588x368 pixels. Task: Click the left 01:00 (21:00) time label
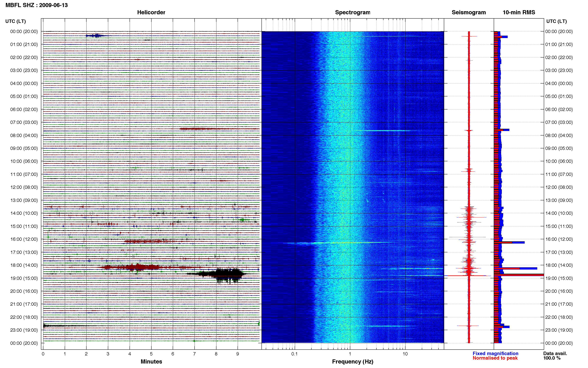pos(24,44)
